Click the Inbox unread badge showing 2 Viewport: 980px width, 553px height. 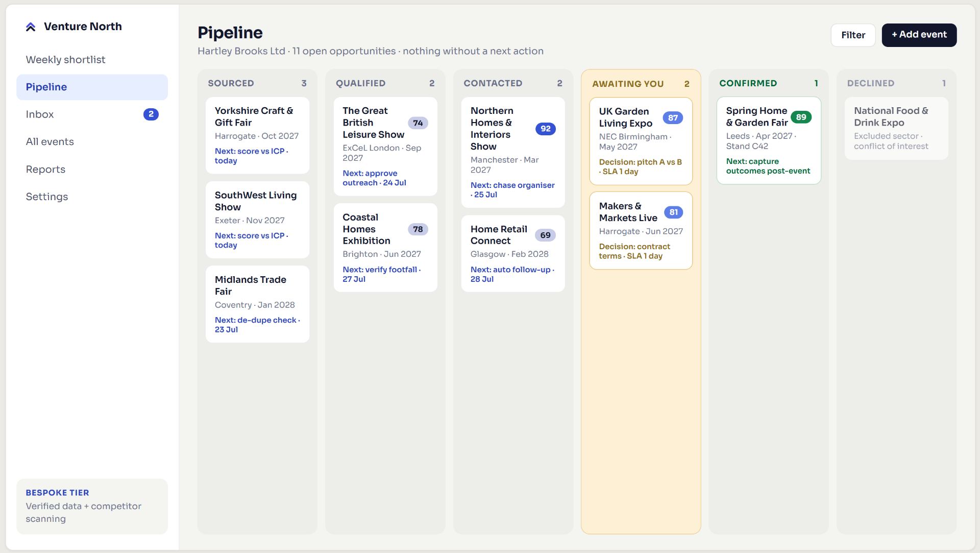point(151,114)
